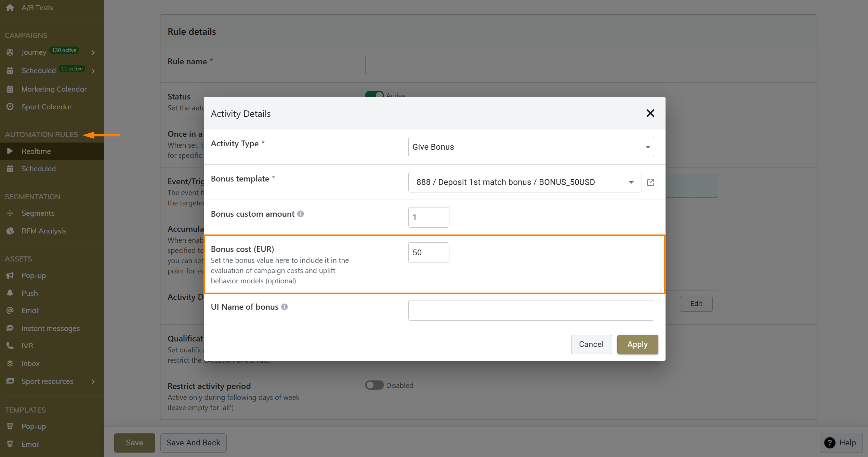
Task: Click Cancel in Activity Details
Action: (591, 344)
